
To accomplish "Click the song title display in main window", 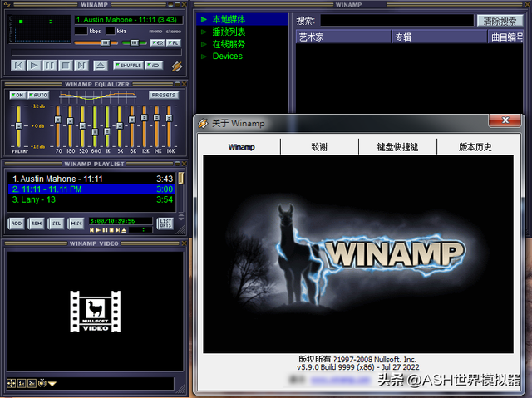I will pos(129,20).
